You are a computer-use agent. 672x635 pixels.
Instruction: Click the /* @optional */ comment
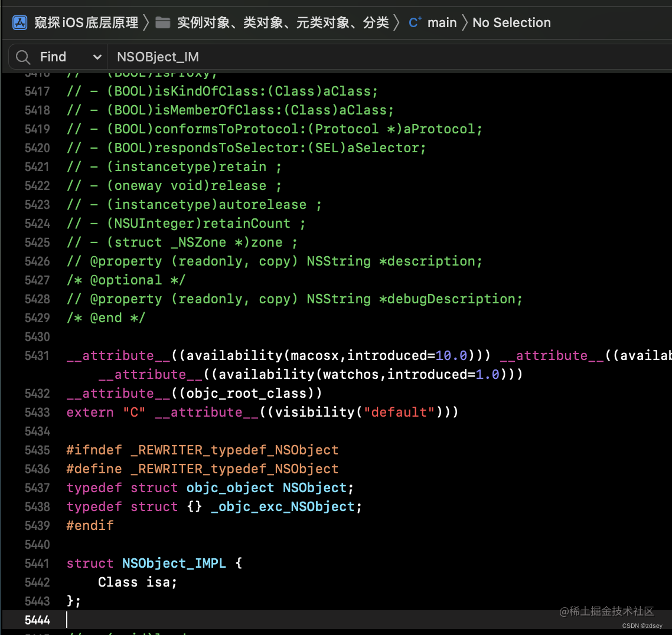pos(126,280)
